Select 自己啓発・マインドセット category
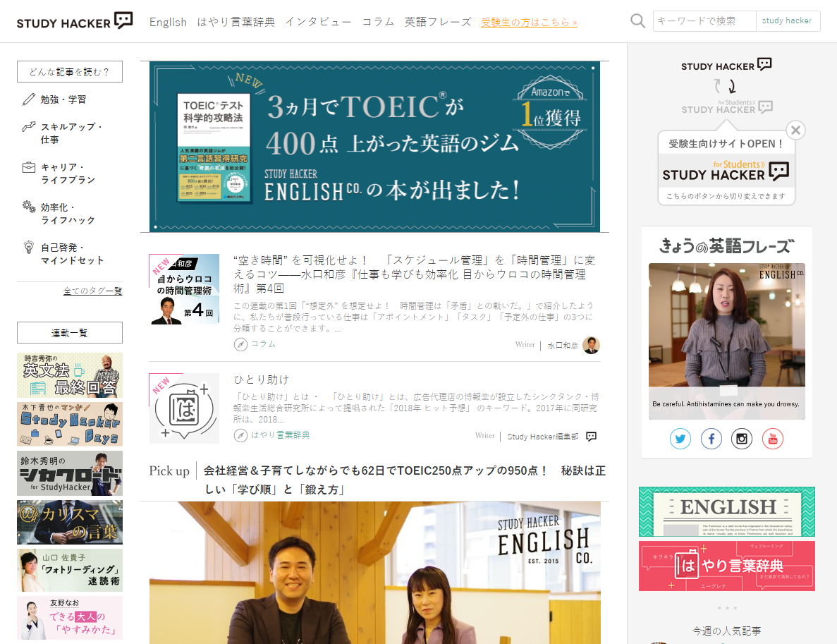Viewport: 837px width, 644px height. point(72,254)
